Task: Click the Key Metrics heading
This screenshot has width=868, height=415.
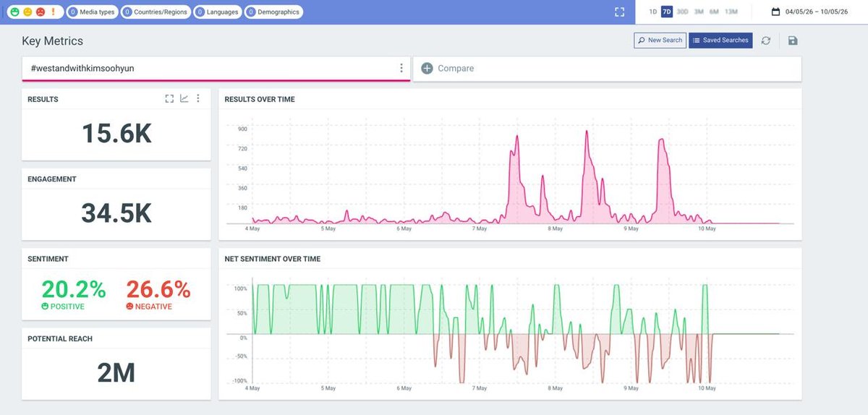Action: coord(52,41)
